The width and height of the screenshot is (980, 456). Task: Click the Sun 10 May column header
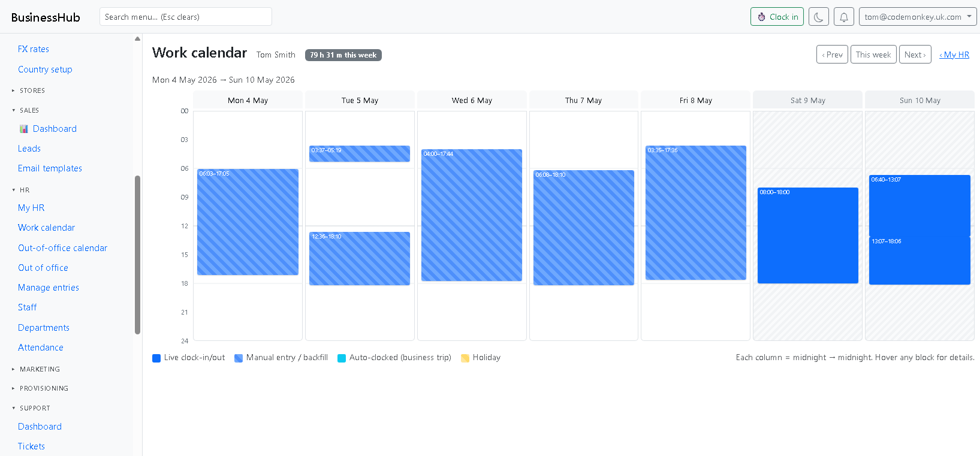919,100
